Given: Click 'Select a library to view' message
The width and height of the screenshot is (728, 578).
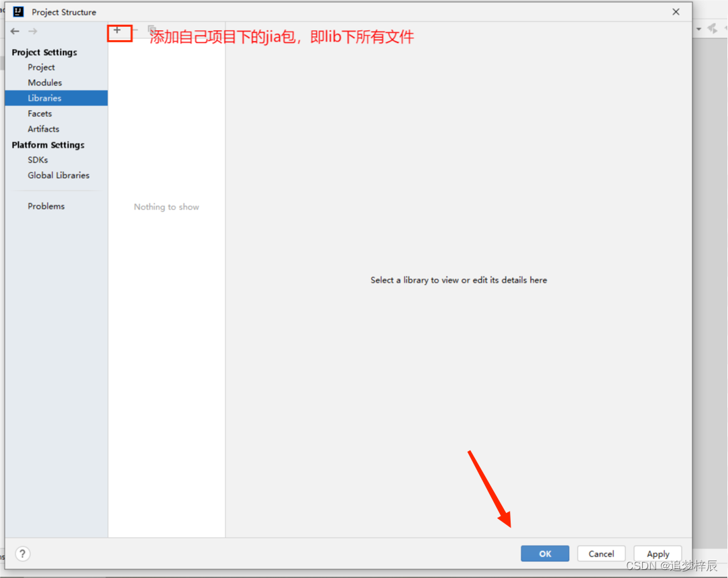Looking at the screenshot, I should [459, 280].
